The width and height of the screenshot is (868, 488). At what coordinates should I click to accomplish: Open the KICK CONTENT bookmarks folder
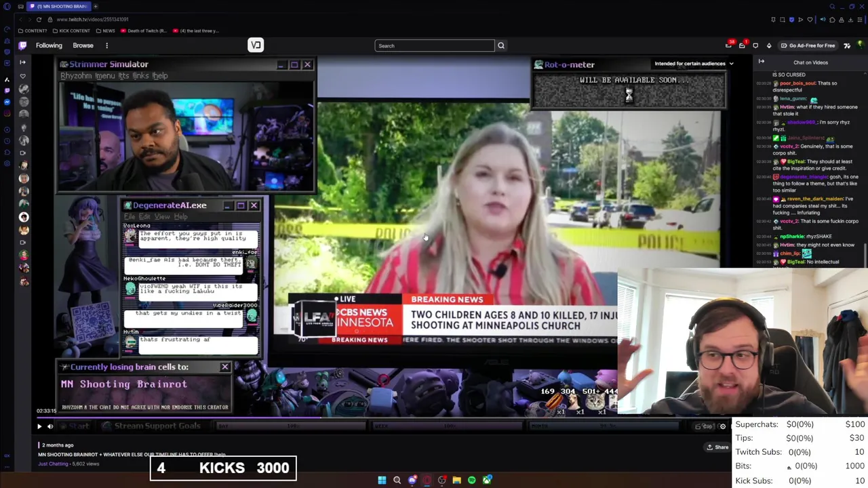click(71, 30)
